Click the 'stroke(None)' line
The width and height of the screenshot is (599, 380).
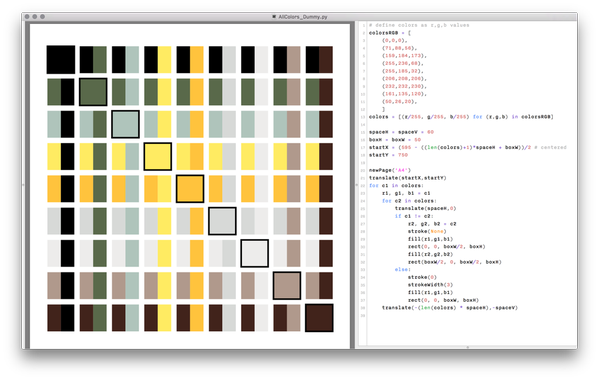click(x=427, y=231)
